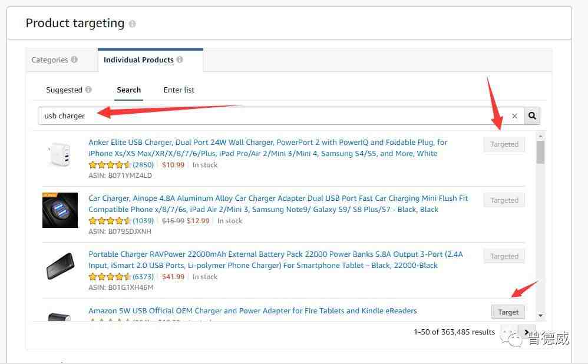Click the struck-through $15.99 price
Image resolution: width=588 pixels, height=364 pixels.
tap(173, 221)
